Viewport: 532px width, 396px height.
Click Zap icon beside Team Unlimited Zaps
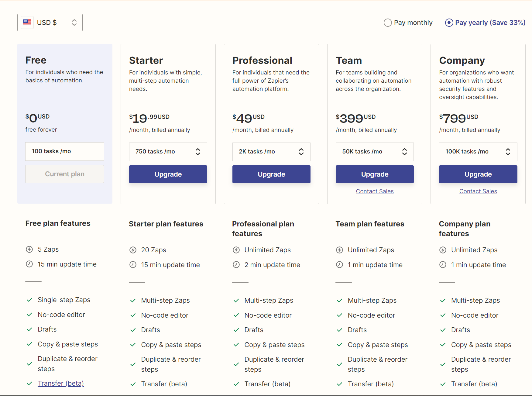(339, 250)
